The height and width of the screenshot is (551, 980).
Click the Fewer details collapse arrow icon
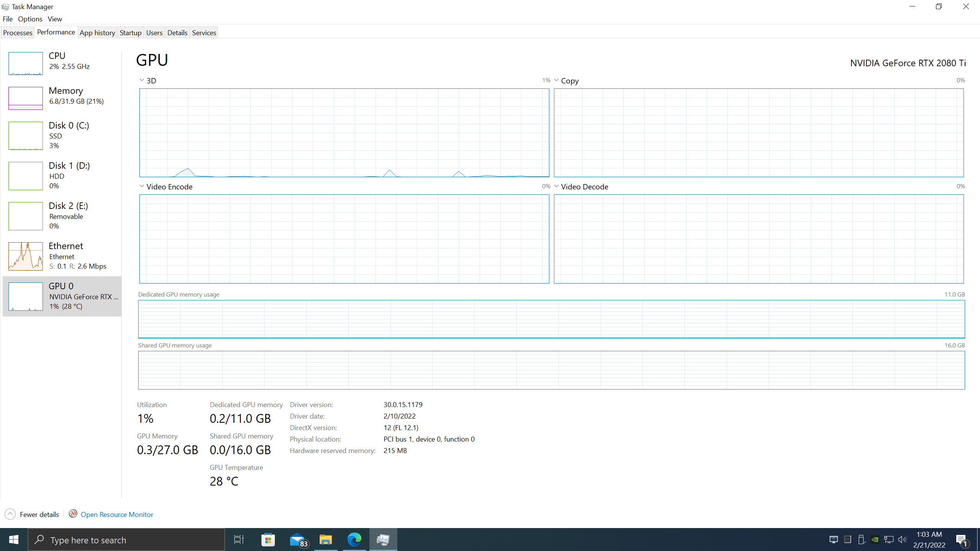coord(10,514)
